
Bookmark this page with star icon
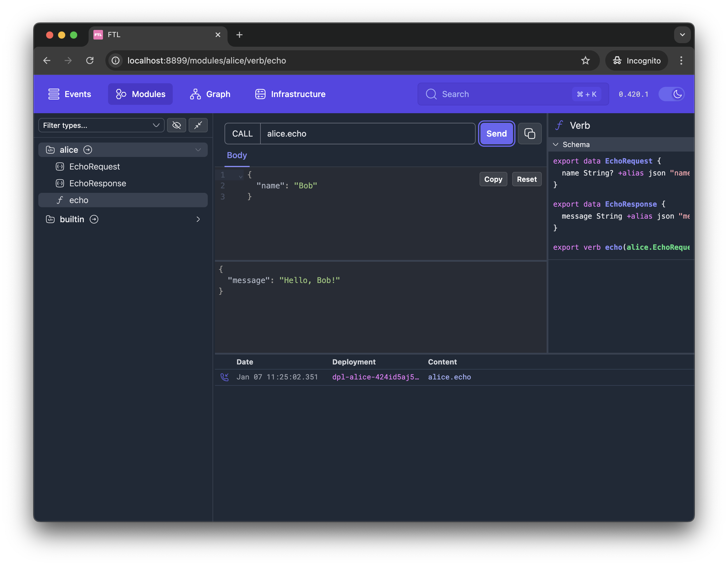point(585,60)
